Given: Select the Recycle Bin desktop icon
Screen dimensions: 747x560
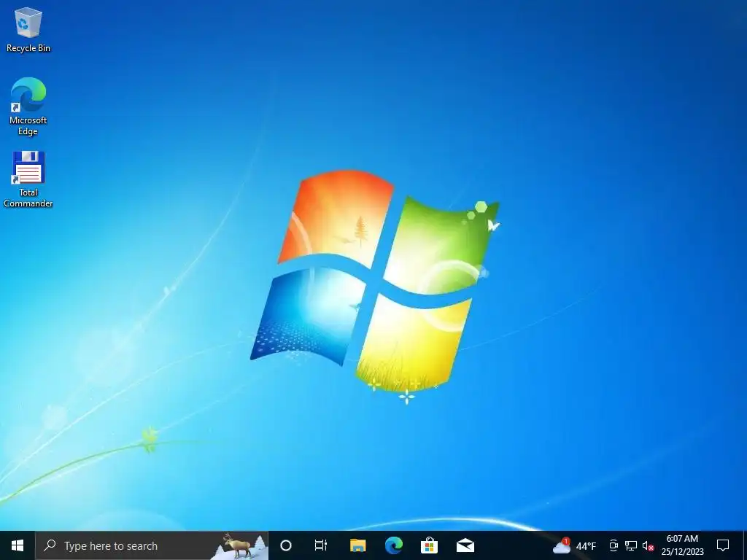Looking at the screenshot, I should pos(28,30).
